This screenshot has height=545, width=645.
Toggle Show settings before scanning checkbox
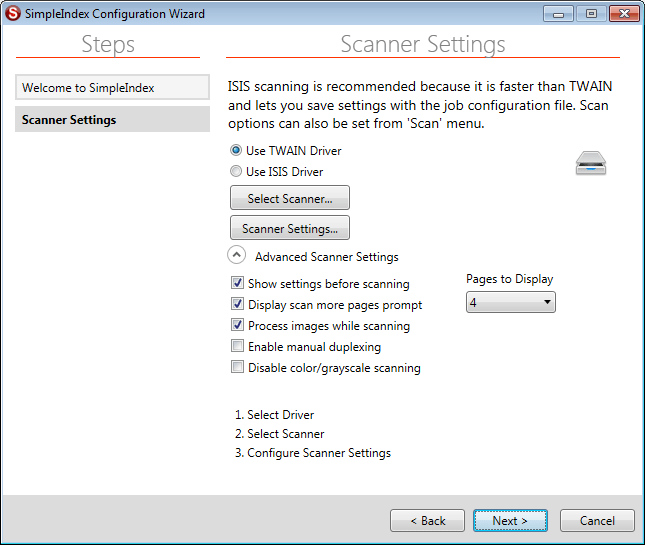[237, 283]
